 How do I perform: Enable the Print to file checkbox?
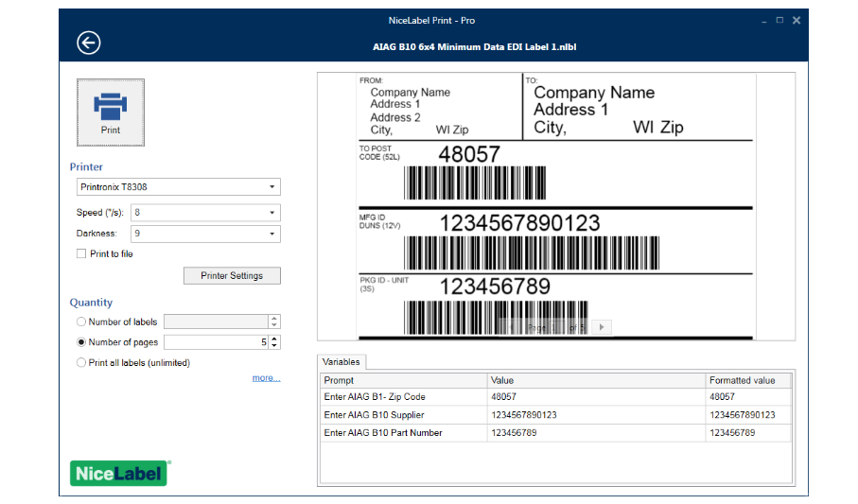click(81, 254)
